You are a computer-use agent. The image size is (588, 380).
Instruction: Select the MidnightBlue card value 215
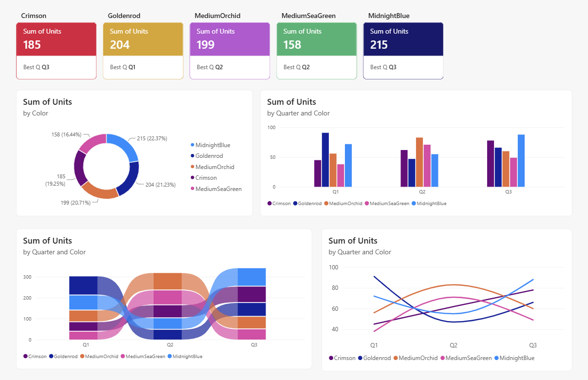tap(379, 45)
